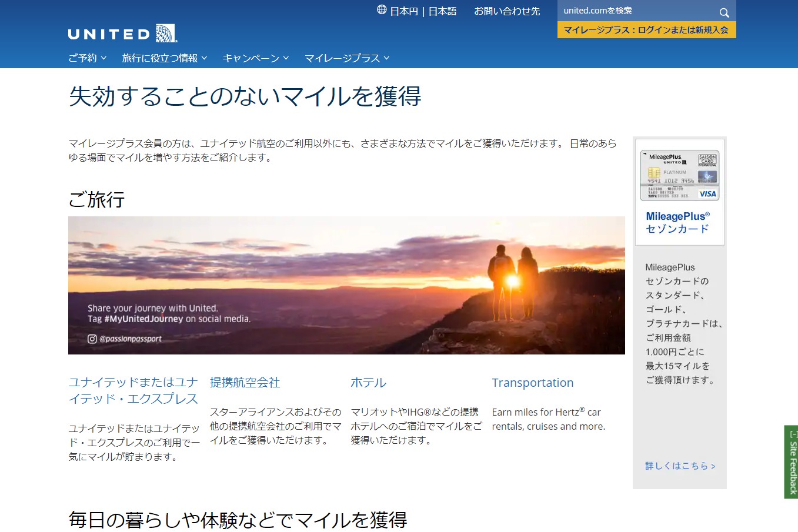Click the search magnifier icon
This screenshot has width=798, height=532.
(x=724, y=12)
